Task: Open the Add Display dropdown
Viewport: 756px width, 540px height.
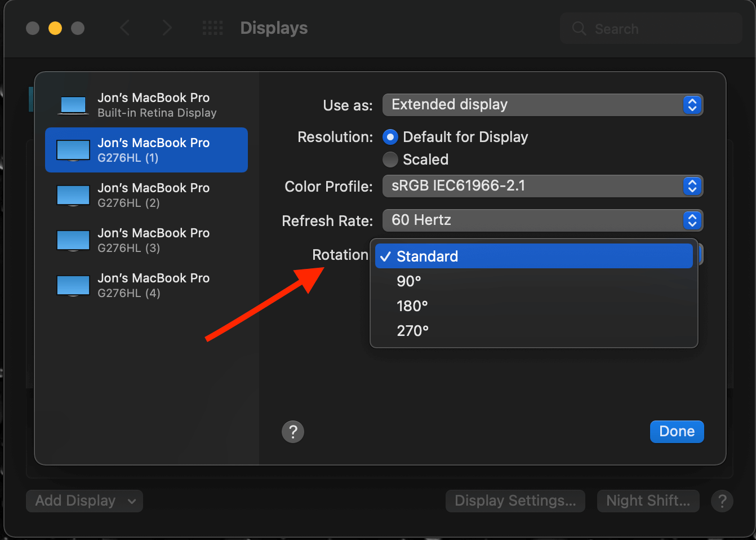Action: pos(85,501)
